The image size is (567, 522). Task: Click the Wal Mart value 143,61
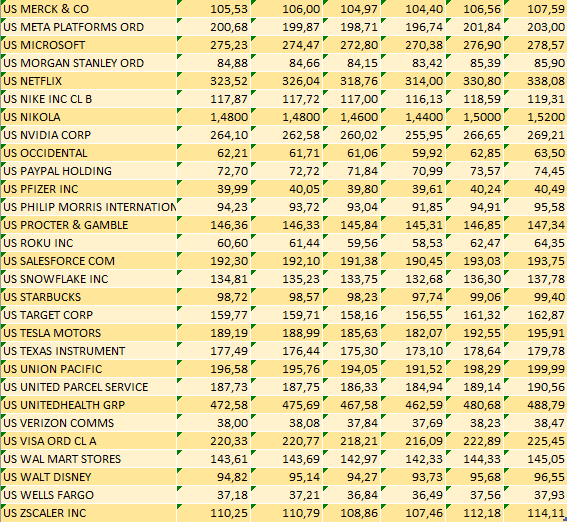tap(214, 459)
